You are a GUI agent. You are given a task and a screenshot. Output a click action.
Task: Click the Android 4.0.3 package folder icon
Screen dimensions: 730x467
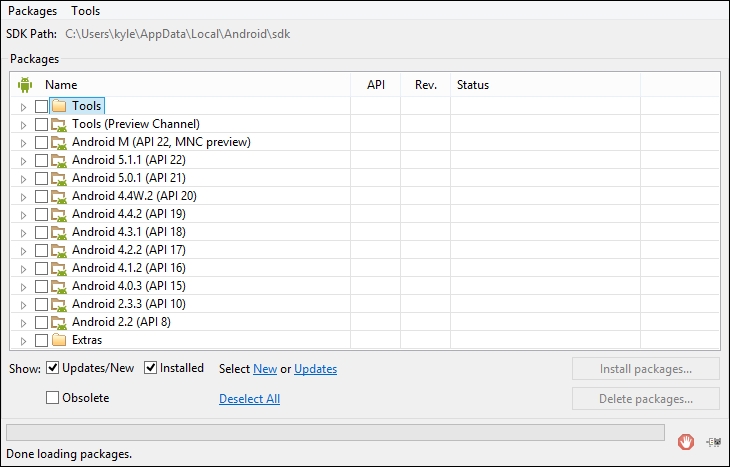(x=59, y=286)
